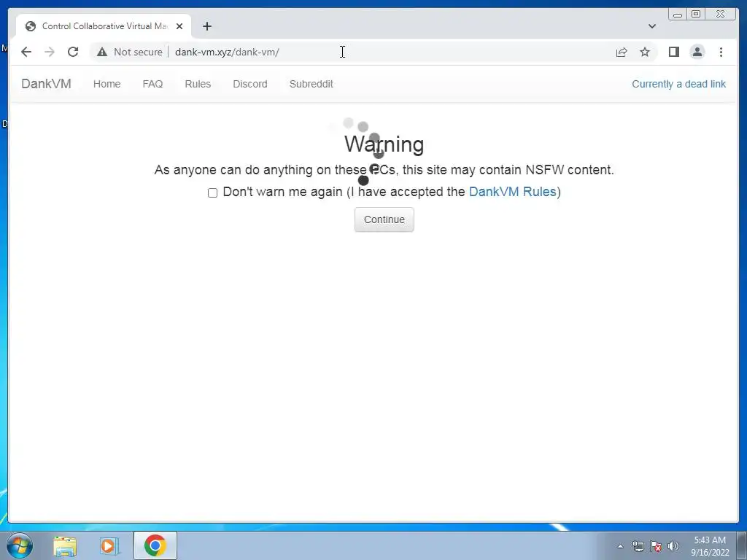Screen dimensions: 747x560
Task: Bookmark this page with the star icon
Action: (x=645, y=52)
